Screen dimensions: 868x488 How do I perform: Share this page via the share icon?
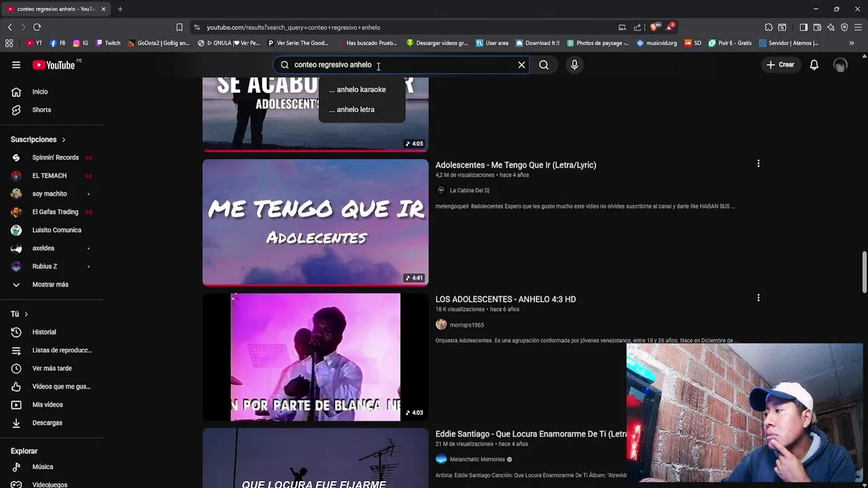[x=637, y=27]
